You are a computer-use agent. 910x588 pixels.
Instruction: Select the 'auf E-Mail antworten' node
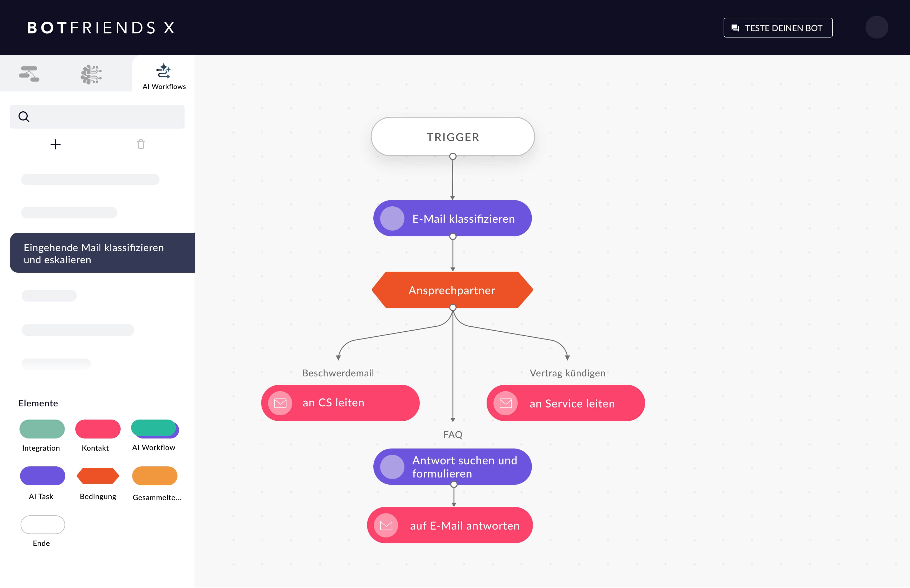(x=450, y=525)
